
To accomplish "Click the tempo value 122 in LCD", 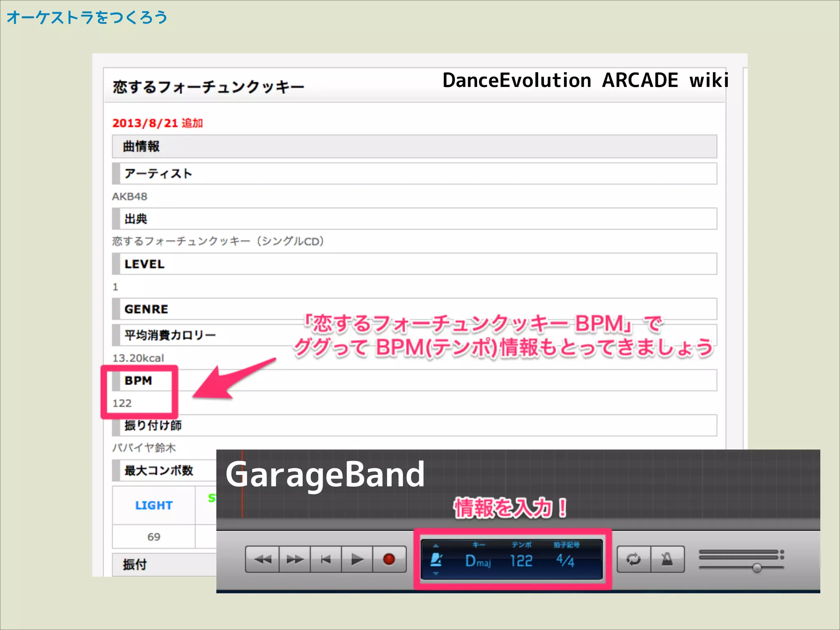I will (x=521, y=561).
